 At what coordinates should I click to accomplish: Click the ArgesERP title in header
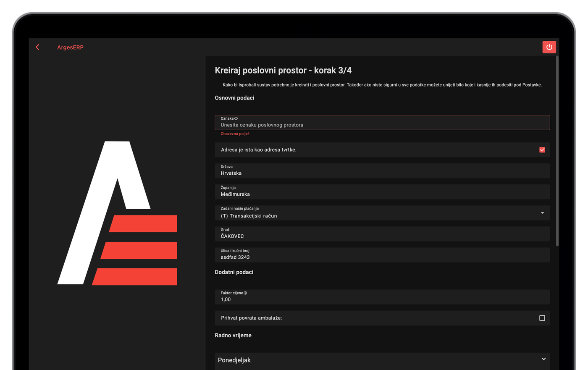[70, 47]
